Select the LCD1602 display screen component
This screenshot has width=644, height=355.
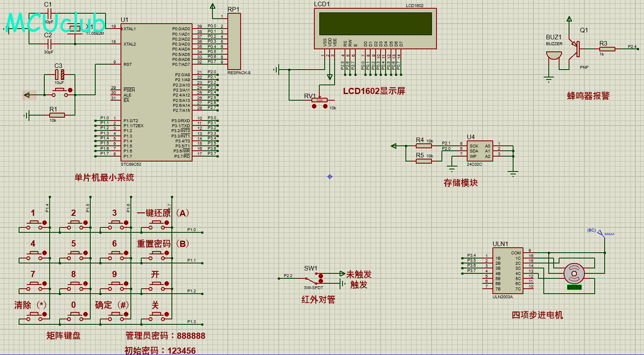(374, 24)
